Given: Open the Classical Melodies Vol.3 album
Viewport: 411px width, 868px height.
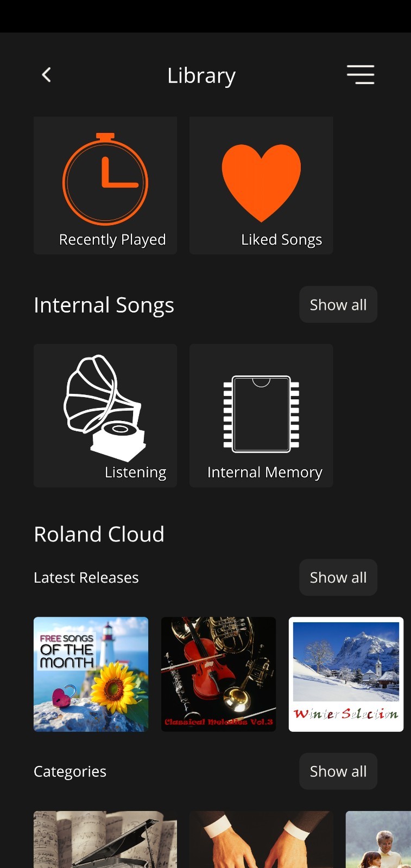Looking at the screenshot, I should click(x=218, y=674).
